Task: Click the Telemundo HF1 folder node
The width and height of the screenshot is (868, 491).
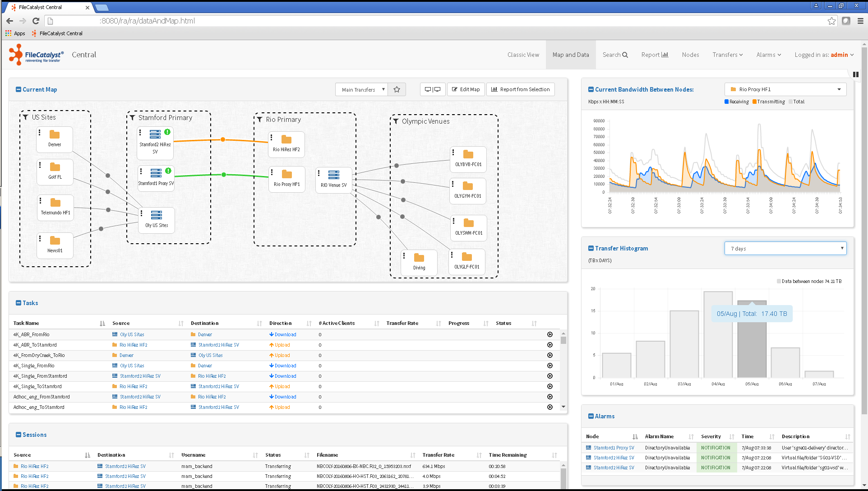Action: pos(55,207)
